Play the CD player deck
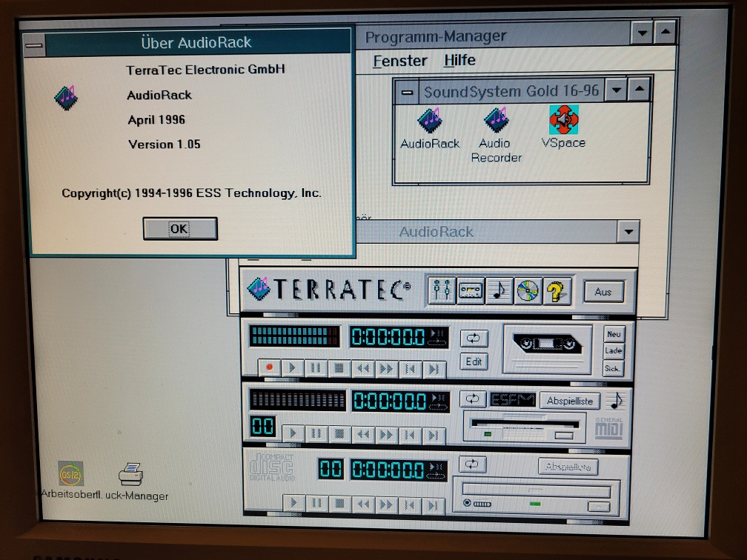This screenshot has width=747, height=560. (x=293, y=503)
